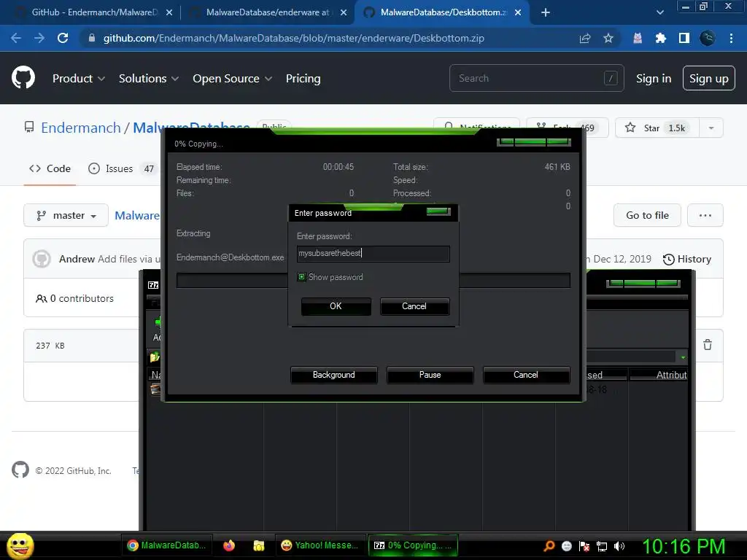This screenshot has height=560, width=747.
Task: Click the Background button
Action: 334,375
